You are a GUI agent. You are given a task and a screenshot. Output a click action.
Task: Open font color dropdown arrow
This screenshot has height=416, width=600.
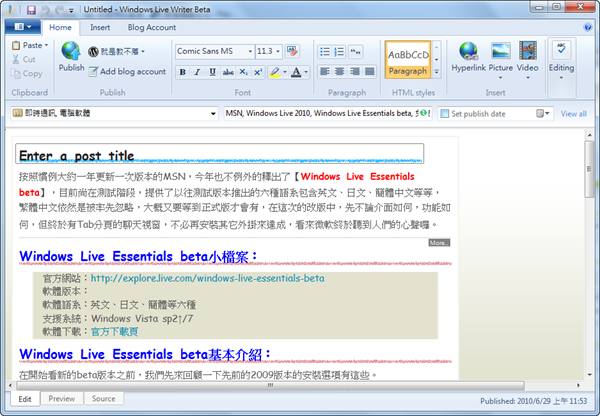coord(306,72)
